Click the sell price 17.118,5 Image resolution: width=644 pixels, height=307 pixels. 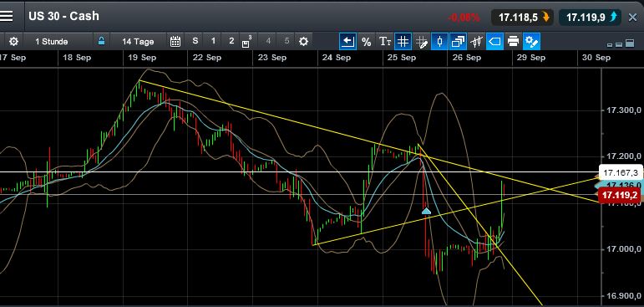coord(521,17)
